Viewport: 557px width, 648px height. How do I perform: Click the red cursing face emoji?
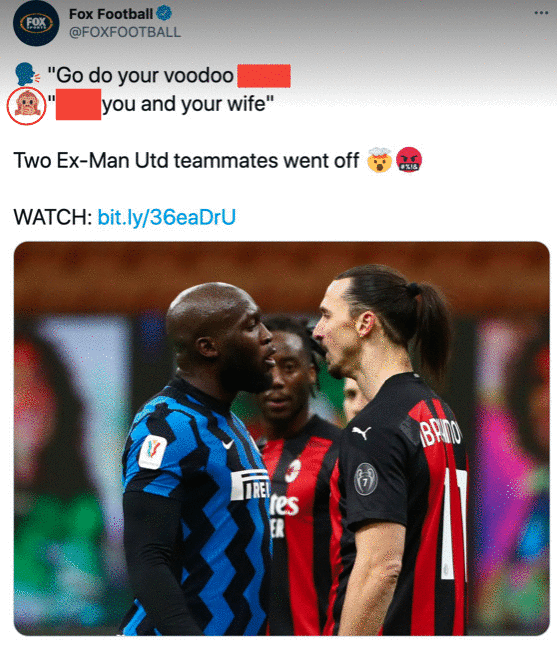pyautogui.click(x=409, y=160)
